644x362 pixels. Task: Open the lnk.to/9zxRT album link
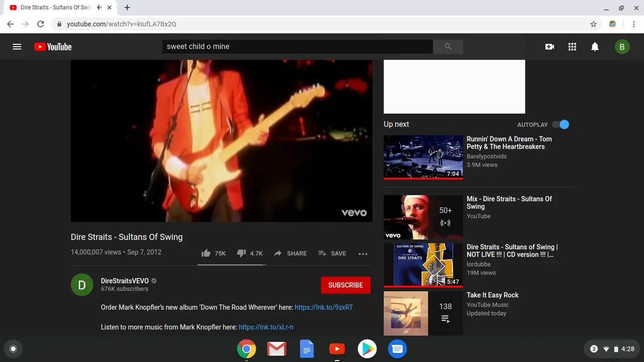coord(324,307)
